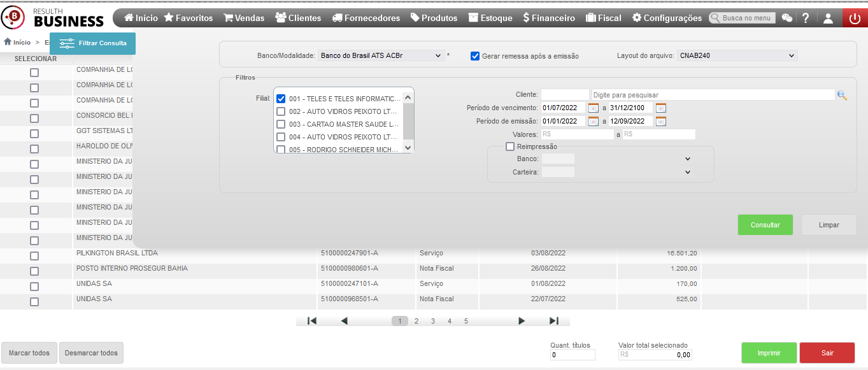Check filial 003 - CARTAO MASTER SAUDE
The width and height of the screenshot is (868, 370).
coord(281,124)
